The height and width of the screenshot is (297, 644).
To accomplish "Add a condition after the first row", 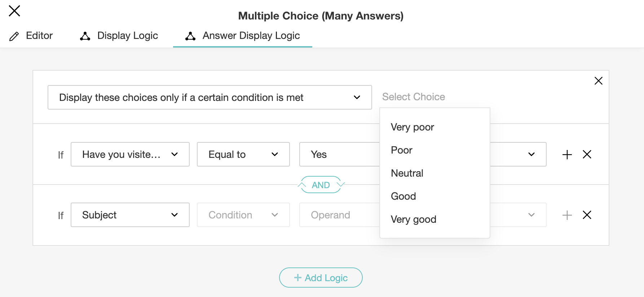I will click(x=567, y=155).
